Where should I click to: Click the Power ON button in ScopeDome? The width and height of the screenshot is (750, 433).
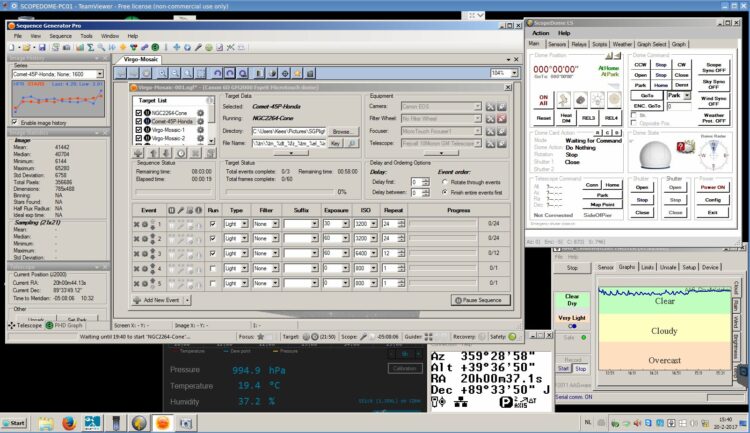click(x=712, y=187)
